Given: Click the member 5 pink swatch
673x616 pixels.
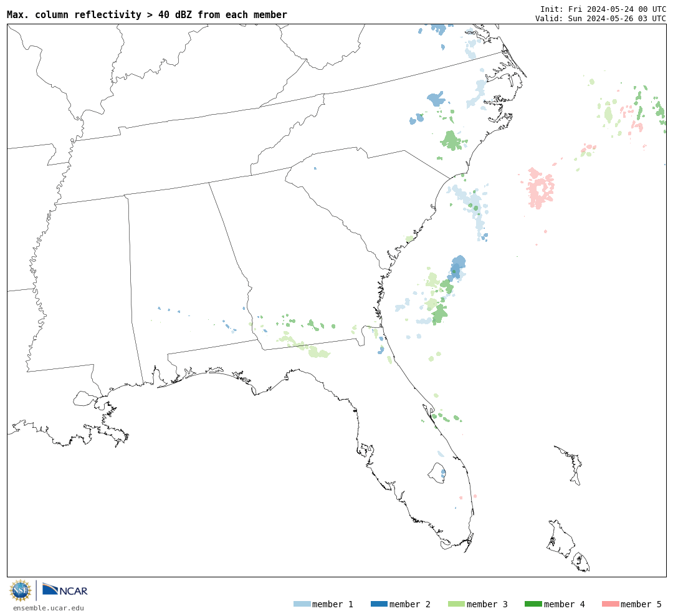Looking at the screenshot, I should [611, 604].
